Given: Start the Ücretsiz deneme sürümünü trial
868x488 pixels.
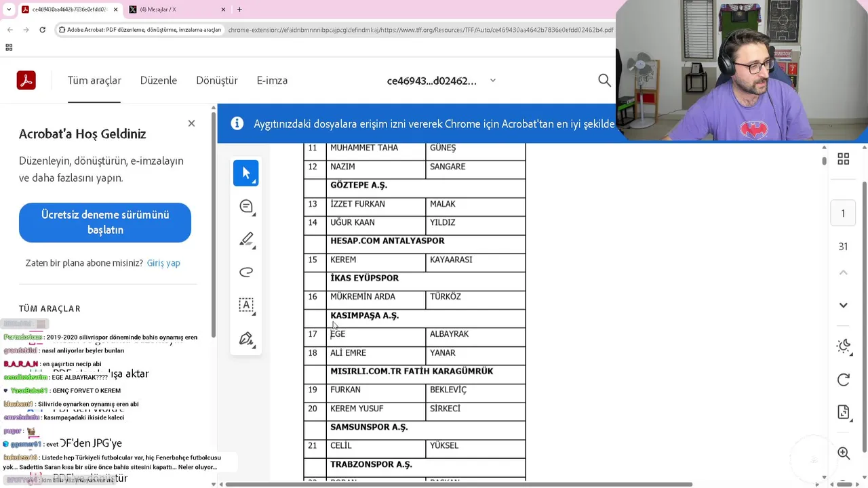Looking at the screenshot, I should click(x=105, y=222).
